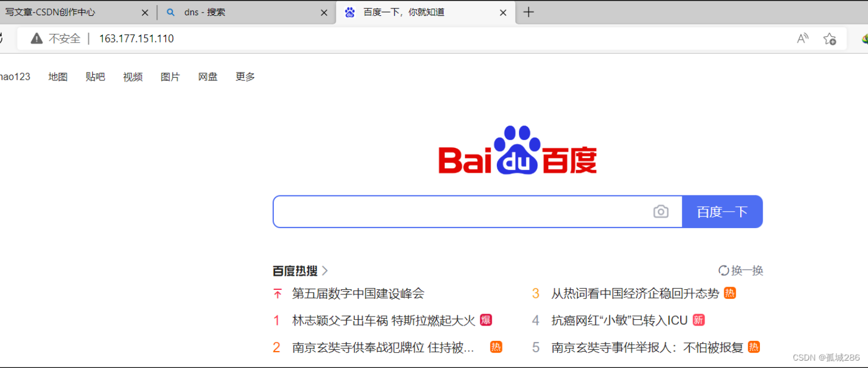The width and height of the screenshot is (868, 368).
Task: Open a new tab with plus button
Action: click(x=528, y=12)
